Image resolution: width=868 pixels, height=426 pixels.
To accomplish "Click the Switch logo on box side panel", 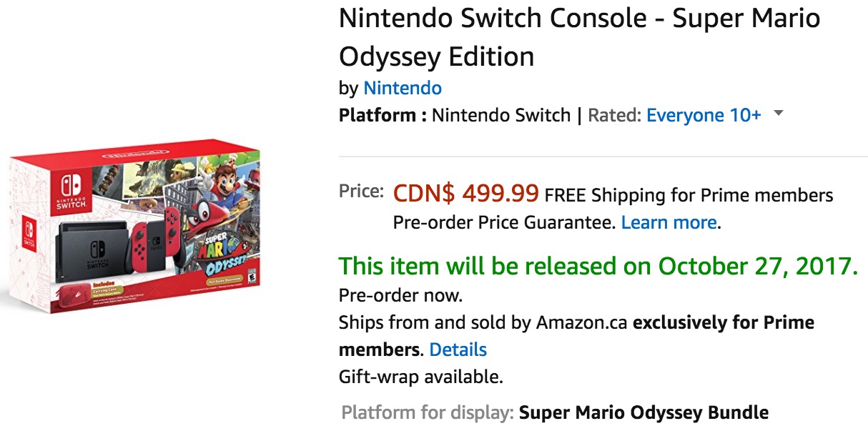I will 29,233.
